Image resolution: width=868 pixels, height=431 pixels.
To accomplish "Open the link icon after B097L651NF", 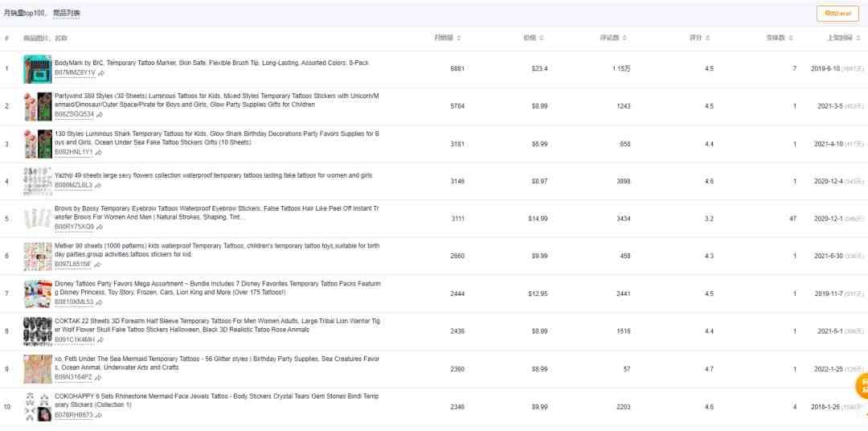I will pyautogui.click(x=97, y=264).
